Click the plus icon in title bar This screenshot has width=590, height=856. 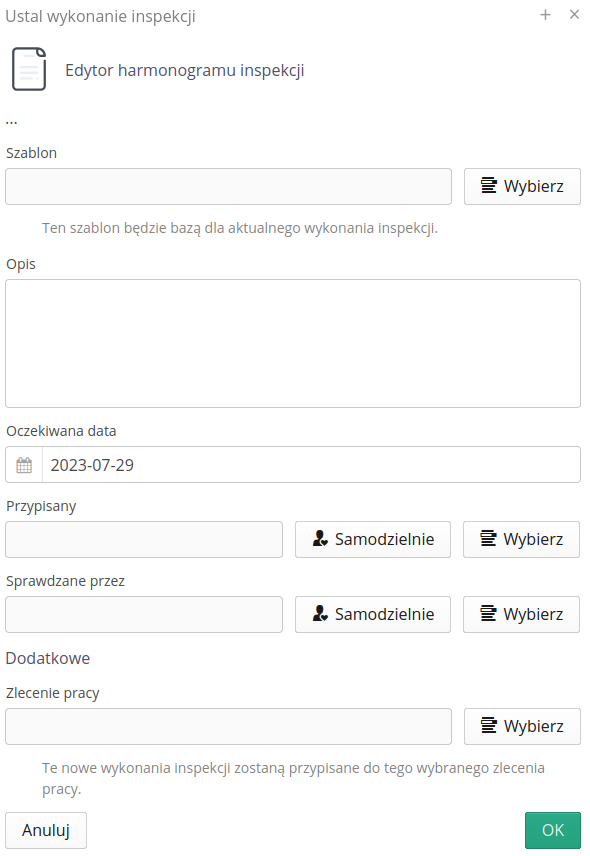[x=545, y=15]
